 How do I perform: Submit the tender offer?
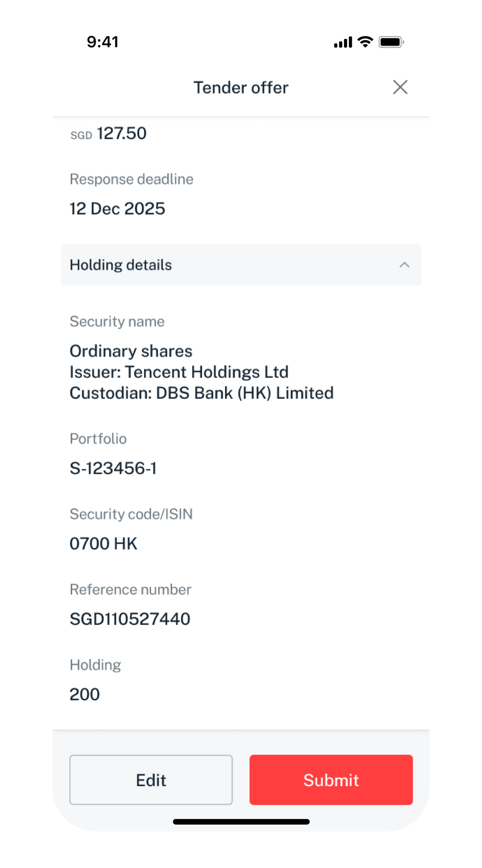(331, 780)
